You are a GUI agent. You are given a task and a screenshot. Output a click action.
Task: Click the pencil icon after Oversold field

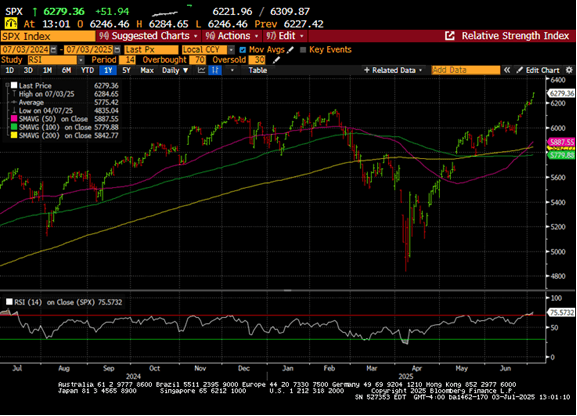276,60
